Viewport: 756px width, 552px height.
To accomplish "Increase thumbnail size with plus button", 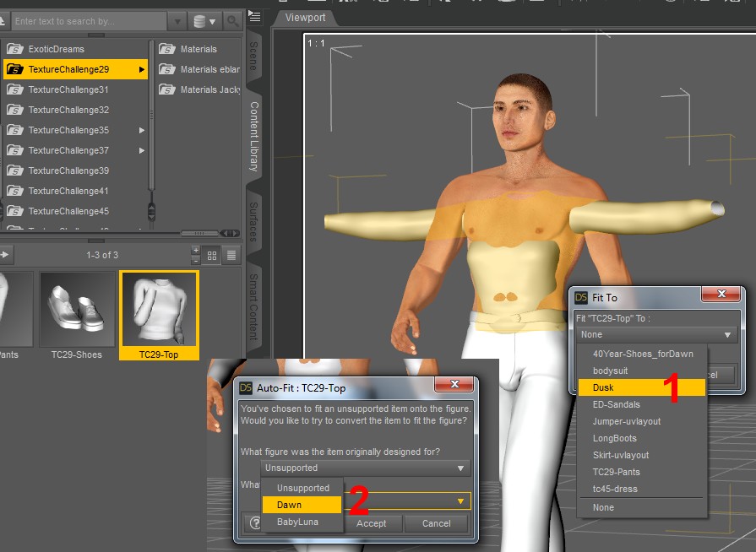I will [x=196, y=250].
